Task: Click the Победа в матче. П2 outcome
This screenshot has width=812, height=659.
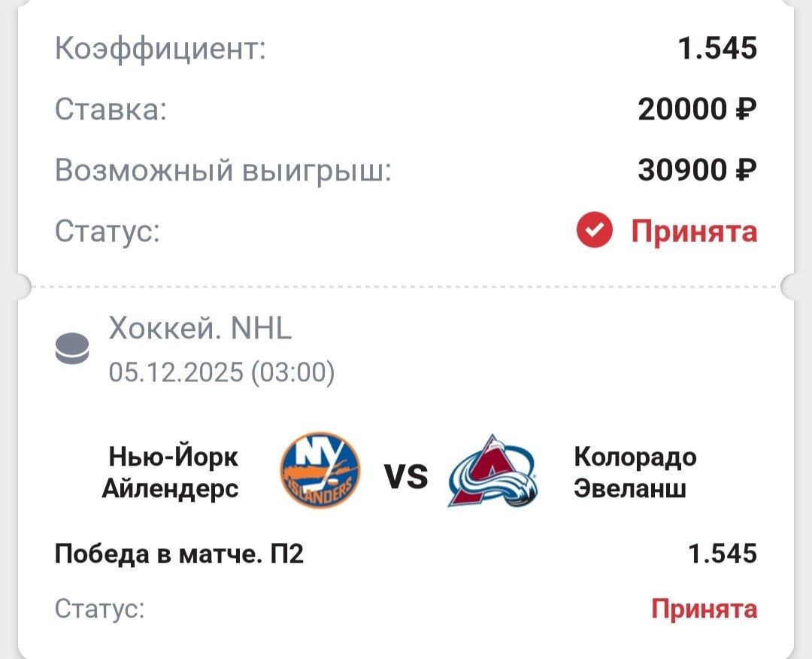Action: (179, 554)
